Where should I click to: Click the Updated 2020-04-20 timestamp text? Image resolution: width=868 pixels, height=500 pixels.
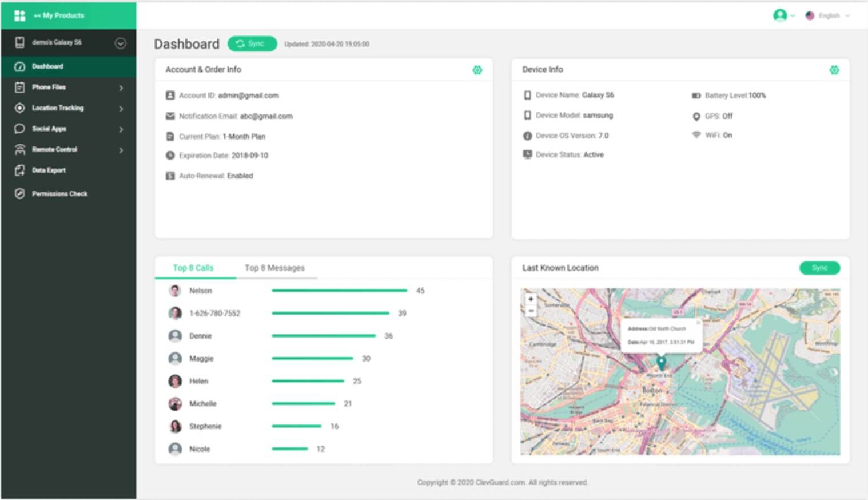327,44
